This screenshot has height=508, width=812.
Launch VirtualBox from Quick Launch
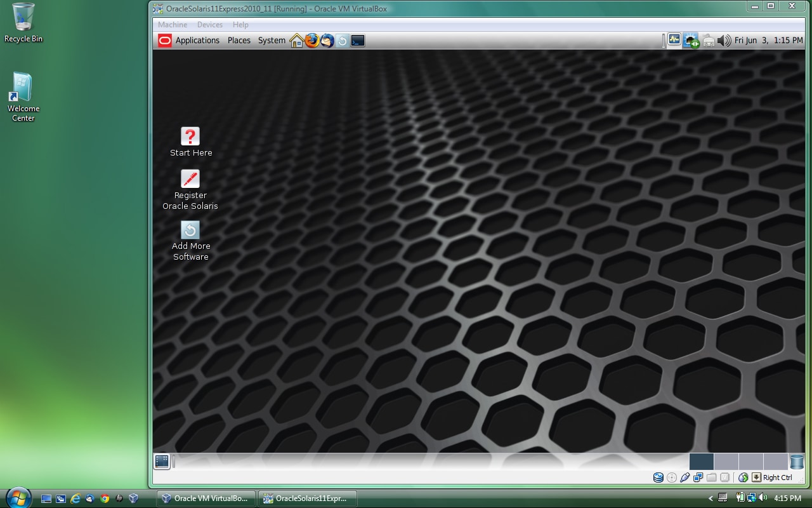pos(134,498)
